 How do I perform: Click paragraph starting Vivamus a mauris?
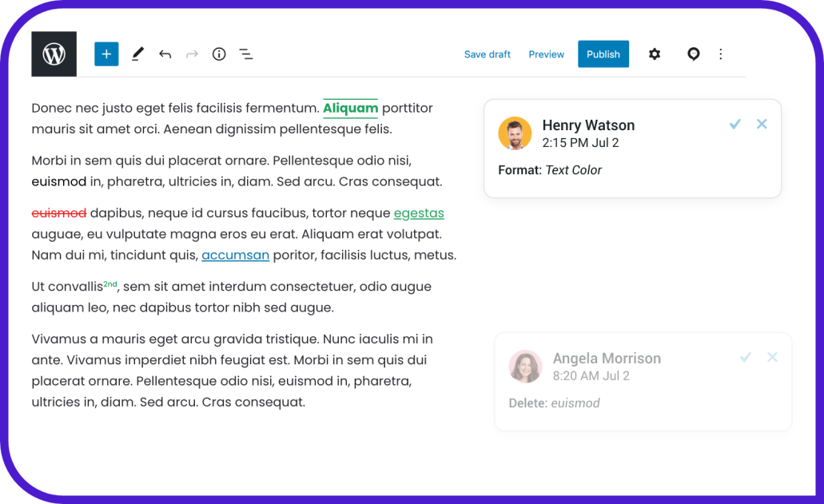pos(233,371)
